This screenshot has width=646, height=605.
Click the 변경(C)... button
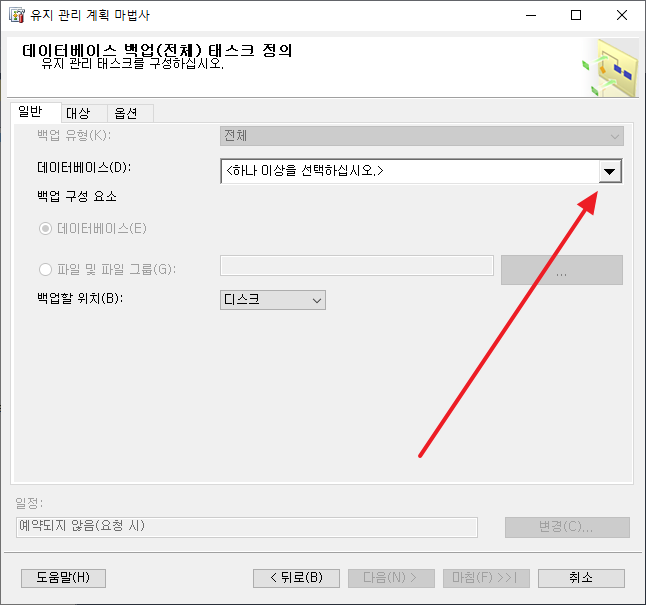coord(567,527)
